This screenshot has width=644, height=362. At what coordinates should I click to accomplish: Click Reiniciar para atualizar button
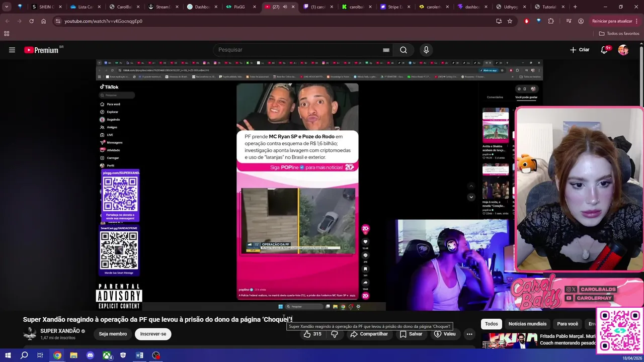pyautogui.click(x=612, y=21)
